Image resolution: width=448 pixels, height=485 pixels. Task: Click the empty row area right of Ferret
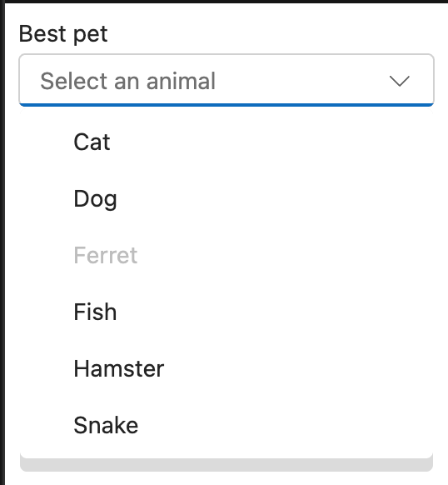pyautogui.click(x=285, y=255)
